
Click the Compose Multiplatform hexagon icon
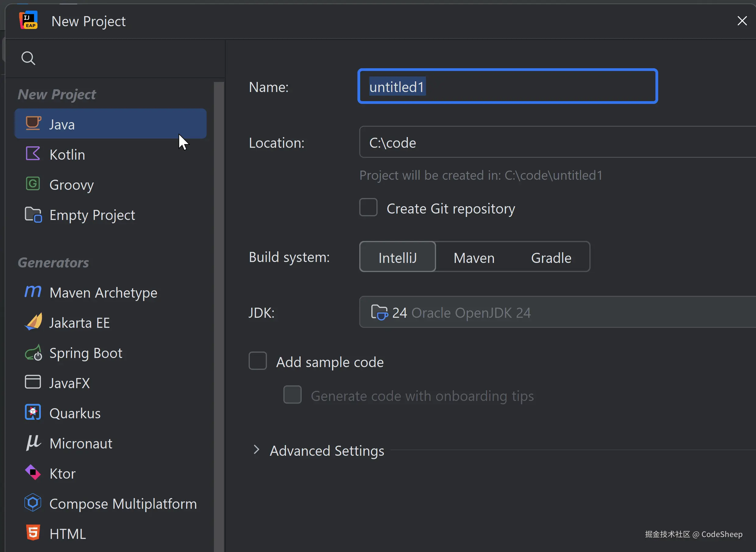pyautogui.click(x=33, y=503)
